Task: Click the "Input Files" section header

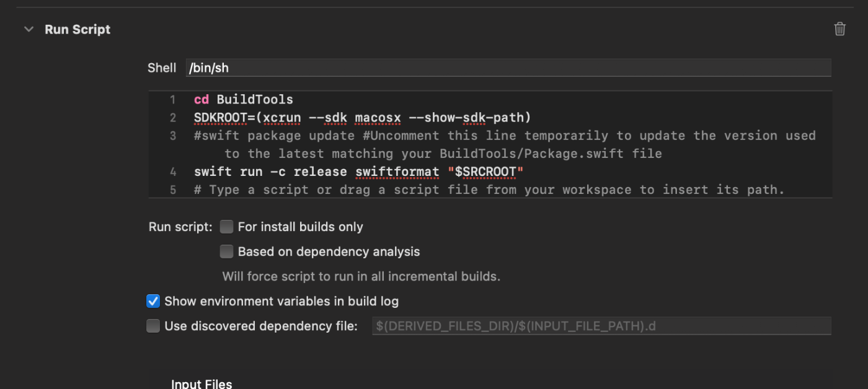Action: pos(201,383)
